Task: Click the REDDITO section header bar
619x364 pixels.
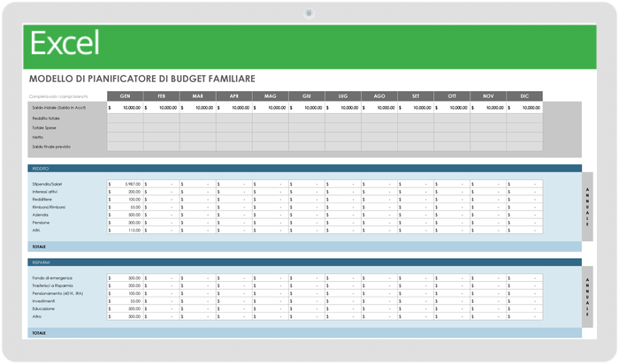Action: pyautogui.click(x=305, y=169)
